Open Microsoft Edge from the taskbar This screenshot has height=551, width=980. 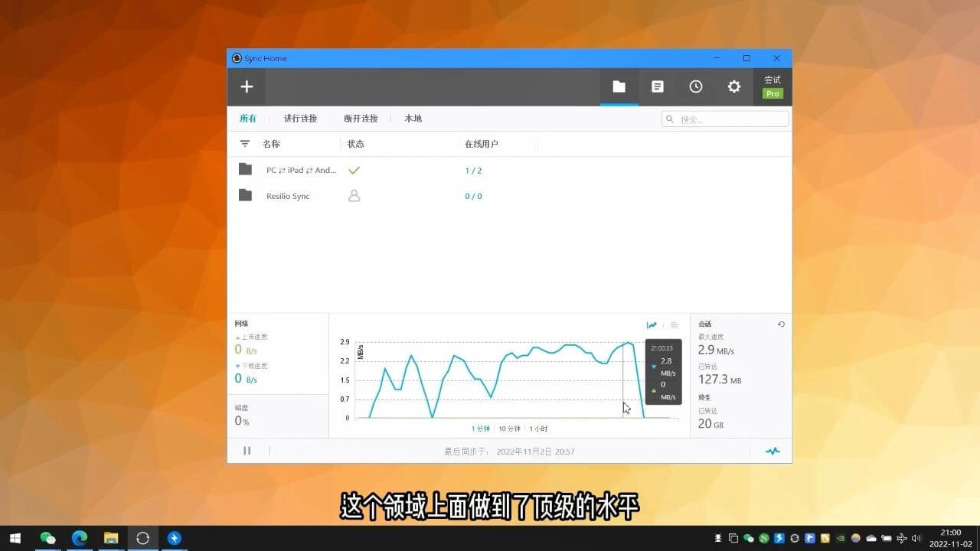pos(80,538)
